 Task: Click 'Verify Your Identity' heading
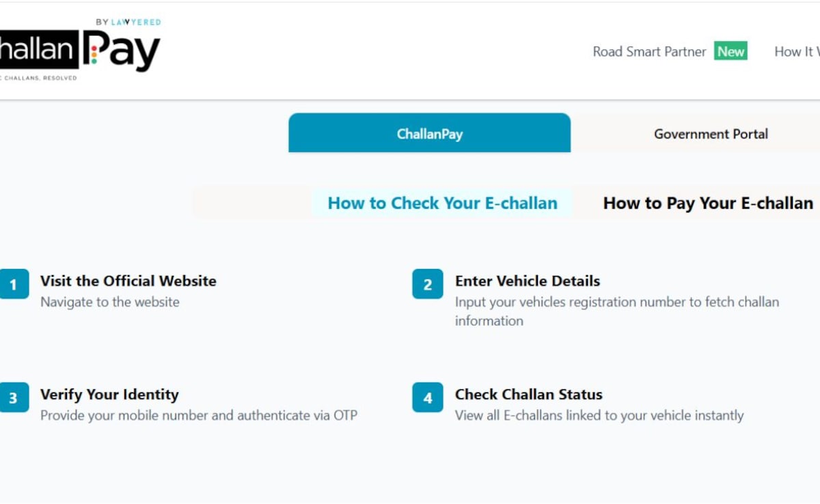coord(109,394)
